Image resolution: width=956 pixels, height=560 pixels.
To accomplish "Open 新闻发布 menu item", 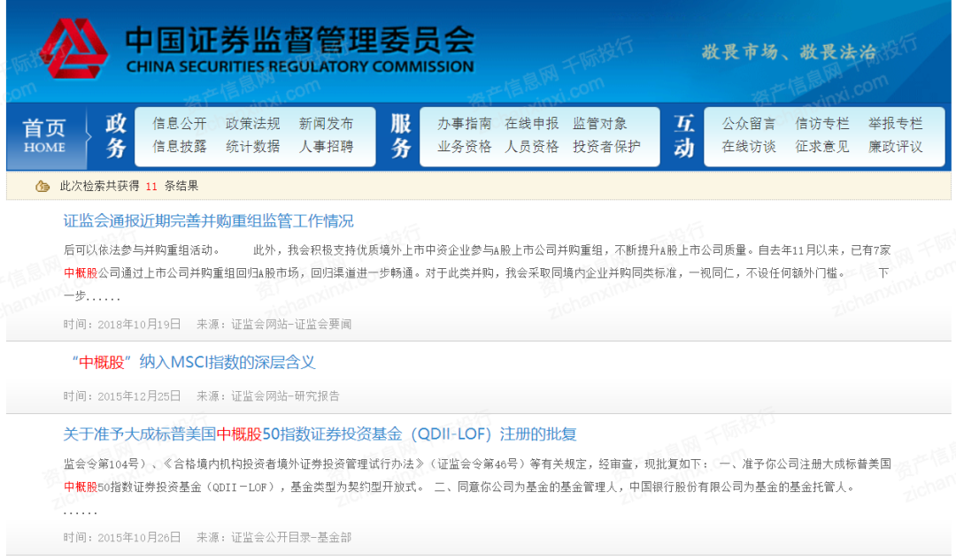I will pyautogui.click(x=326, y=124).
